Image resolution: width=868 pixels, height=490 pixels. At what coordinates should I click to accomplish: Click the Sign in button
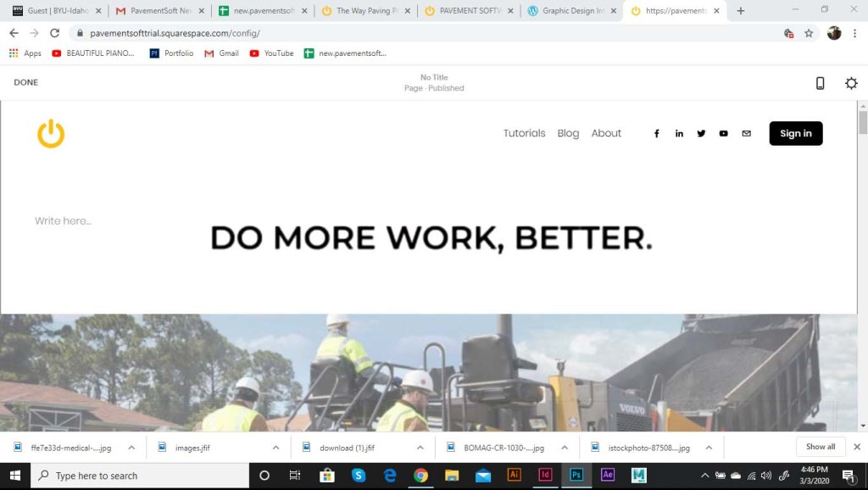tap(795, 134)
